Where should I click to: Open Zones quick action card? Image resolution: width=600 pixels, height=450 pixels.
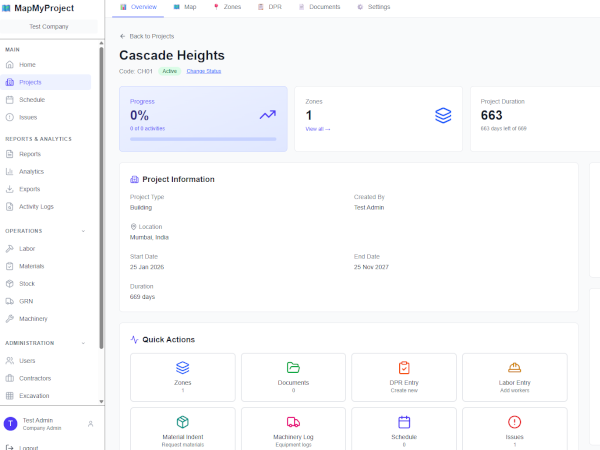click(x=183, y=377)
